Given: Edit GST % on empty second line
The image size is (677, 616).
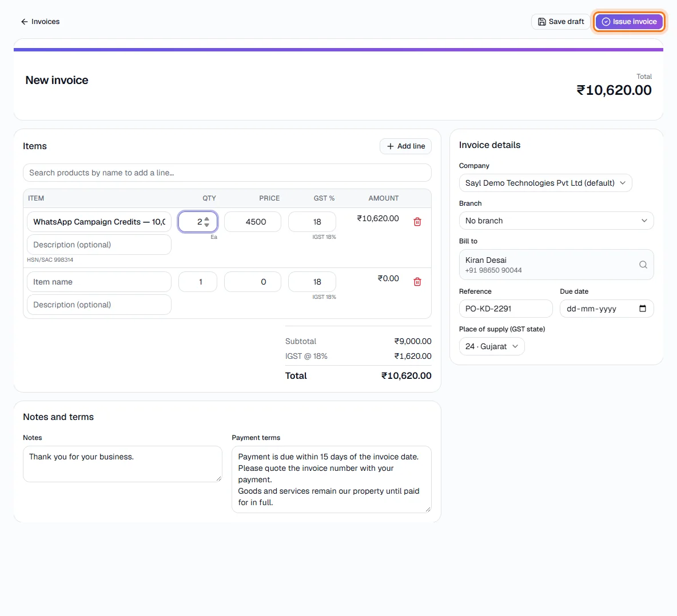Looking at the screenshot, I should (312, 282).
